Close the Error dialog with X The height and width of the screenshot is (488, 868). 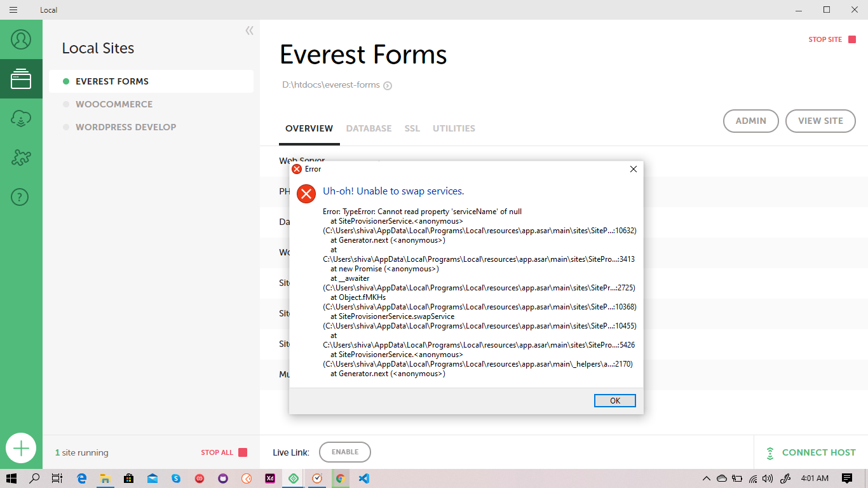coord(633,169)
